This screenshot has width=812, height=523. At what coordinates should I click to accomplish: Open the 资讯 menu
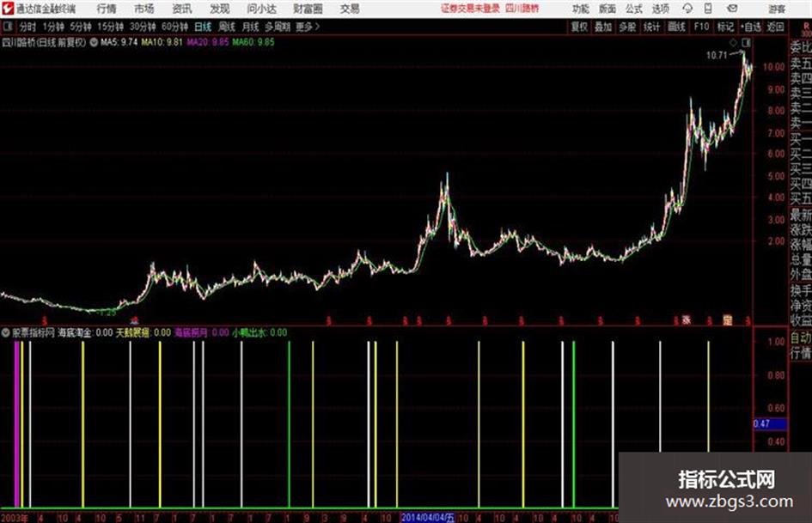(182, 9)
